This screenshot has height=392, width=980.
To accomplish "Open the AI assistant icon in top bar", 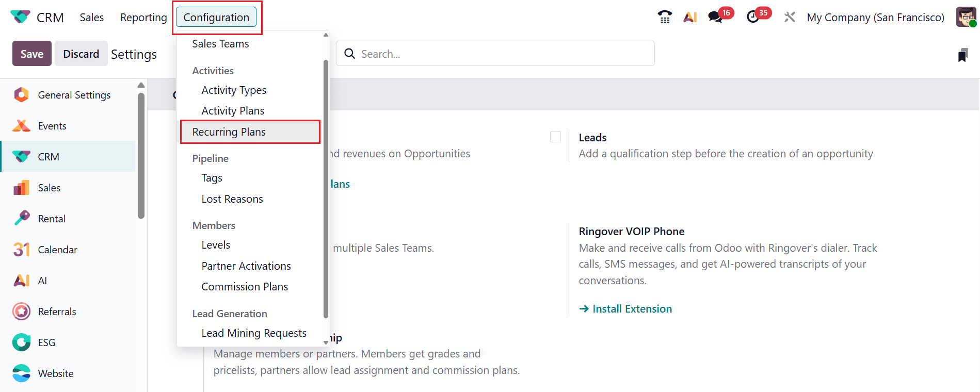I will [690, 17].
